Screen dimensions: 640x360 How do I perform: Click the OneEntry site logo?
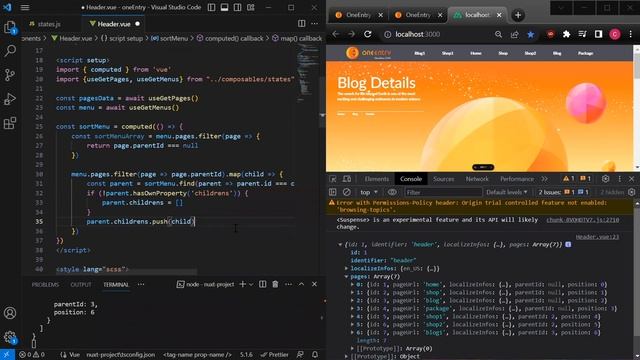click(x=369, y=53)
